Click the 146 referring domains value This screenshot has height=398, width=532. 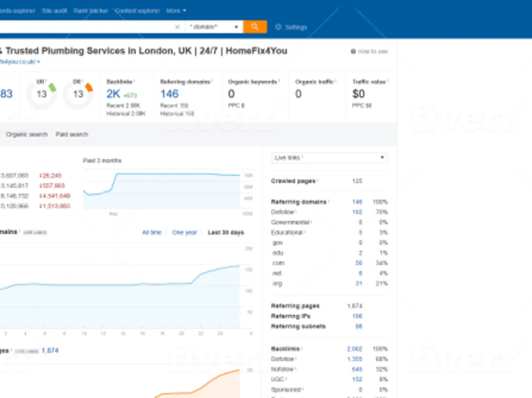pyautogui.click(x=169, y=94)
